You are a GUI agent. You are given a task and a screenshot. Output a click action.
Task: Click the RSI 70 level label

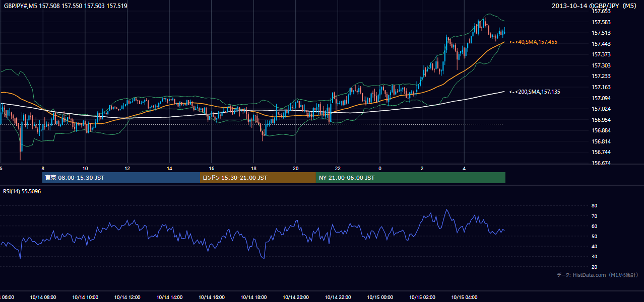594,216
